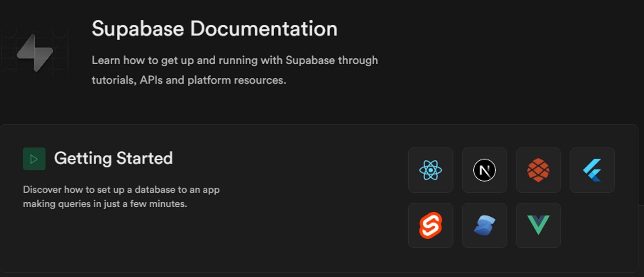644x277 pixels.
Task: Open the React quickstart icon
Action: click(430, 170)
